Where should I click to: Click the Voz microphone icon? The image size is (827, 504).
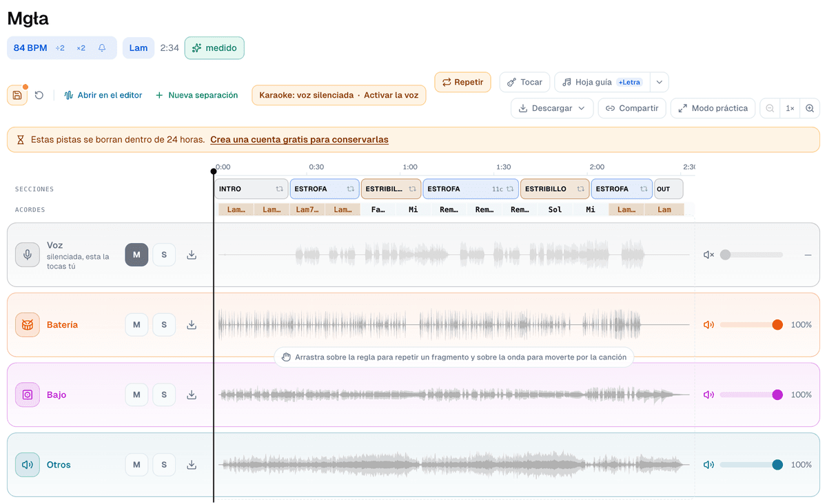28,255
